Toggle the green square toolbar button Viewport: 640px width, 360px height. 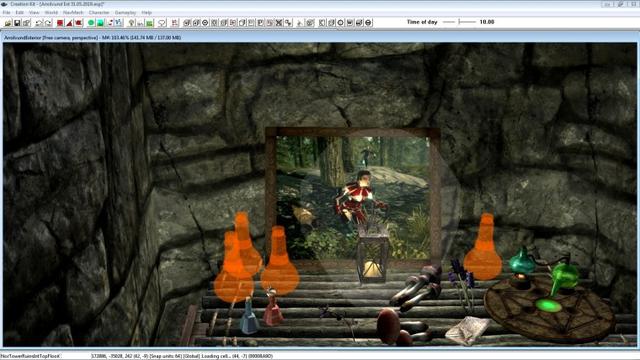coord(100,23)
